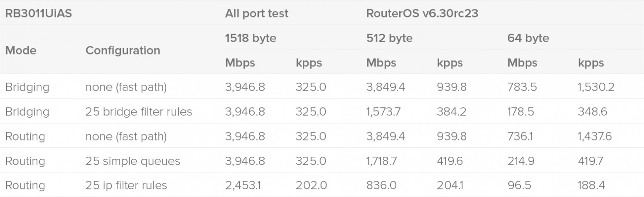
Task: Select the 64 byte column group
Action: pos(528,38)
